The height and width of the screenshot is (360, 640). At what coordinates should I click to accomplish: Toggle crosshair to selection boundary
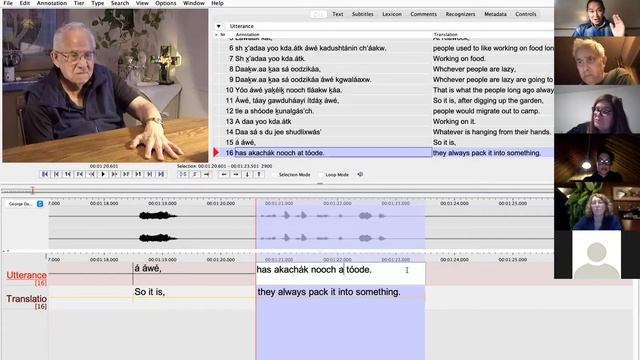[x=207, y=174]
